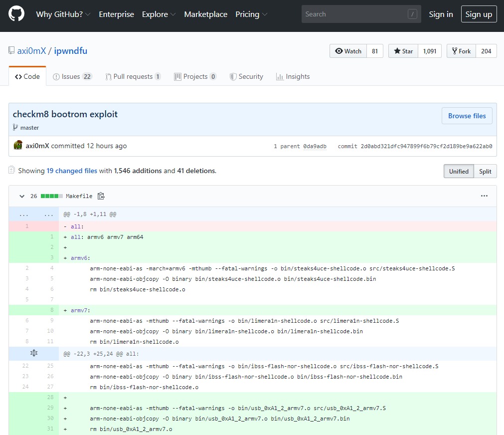Star the repository
The width and height of the screenshot is (504, 435).
click(403, 51)
